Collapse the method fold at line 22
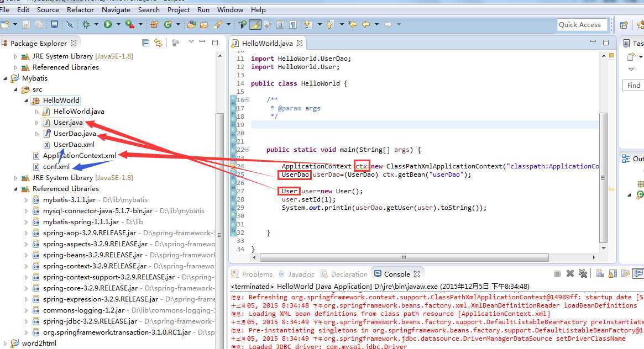This screenshot has height=349, width=644. point(247,150)
